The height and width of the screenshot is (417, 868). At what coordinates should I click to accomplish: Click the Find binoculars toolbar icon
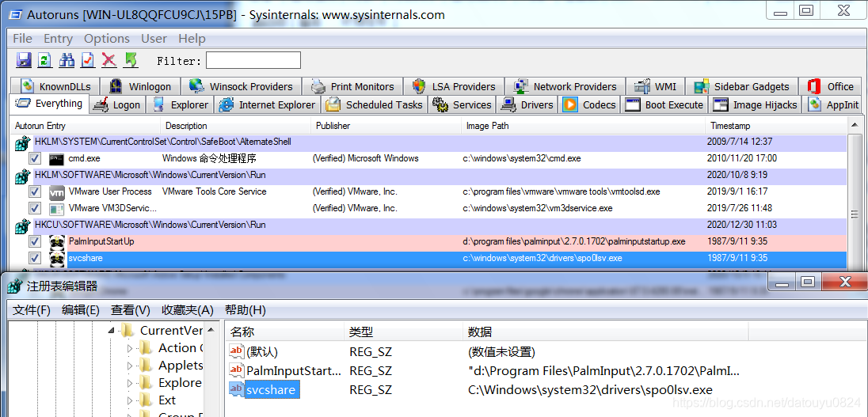pyautogui.click(x=67, y=59)
